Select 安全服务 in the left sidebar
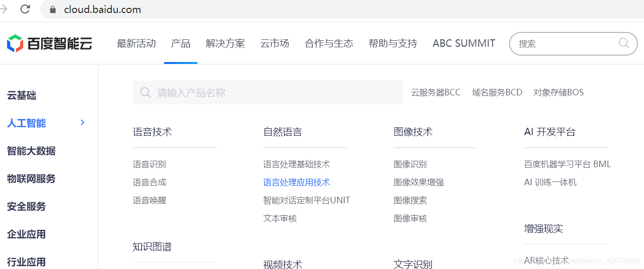This screenshot has height=269, width=644. [26, 206]
